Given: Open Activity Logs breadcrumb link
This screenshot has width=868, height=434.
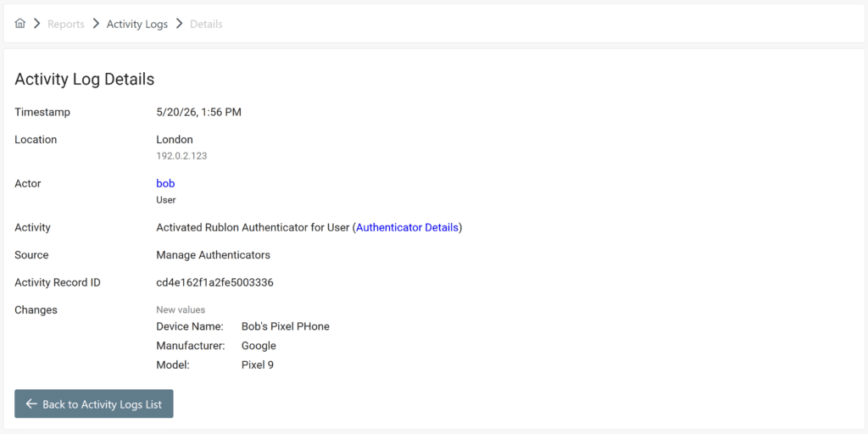Looking at the screenshot, I should pos(137,25).
